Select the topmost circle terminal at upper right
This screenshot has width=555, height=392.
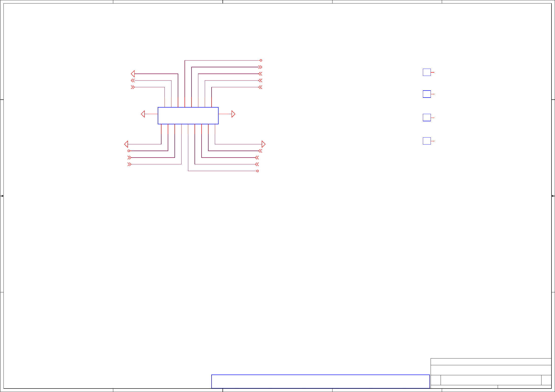coord(261,60)
